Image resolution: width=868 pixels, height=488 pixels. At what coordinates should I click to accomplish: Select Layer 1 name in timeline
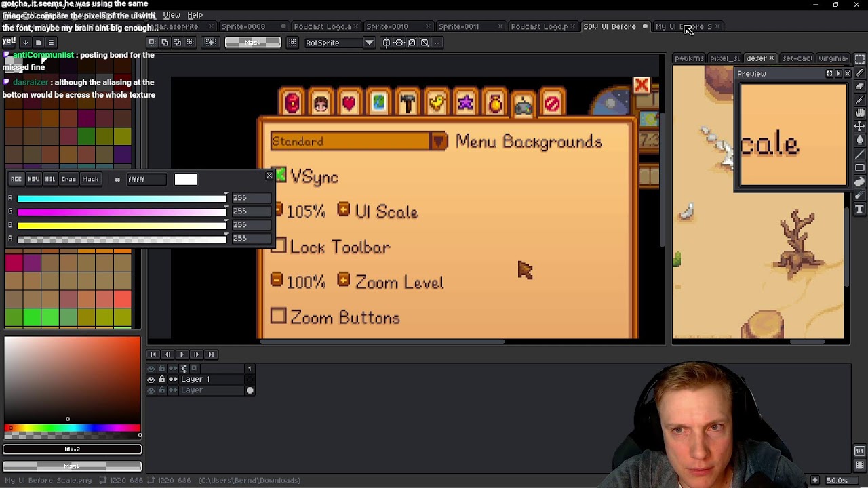[x=195, y=380]
